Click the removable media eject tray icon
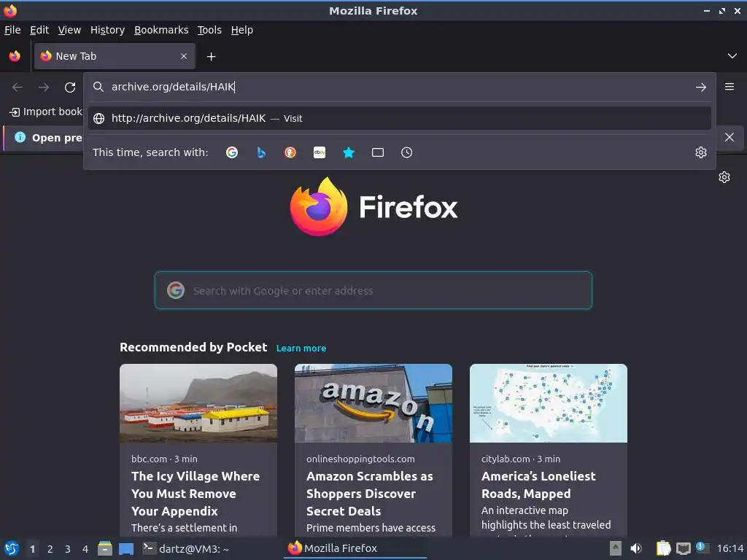This screenshot has height=560, width=747. tap(616, 548)
